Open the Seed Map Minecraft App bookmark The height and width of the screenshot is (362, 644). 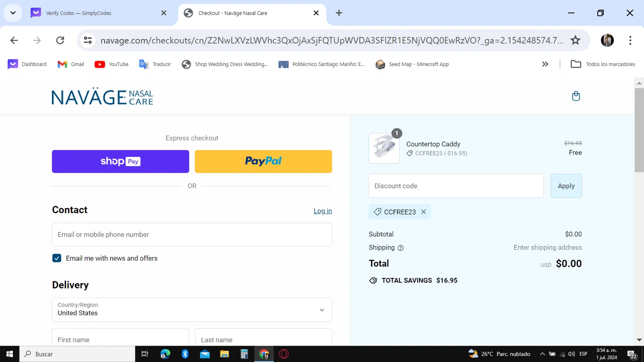(x=412, y=64)
